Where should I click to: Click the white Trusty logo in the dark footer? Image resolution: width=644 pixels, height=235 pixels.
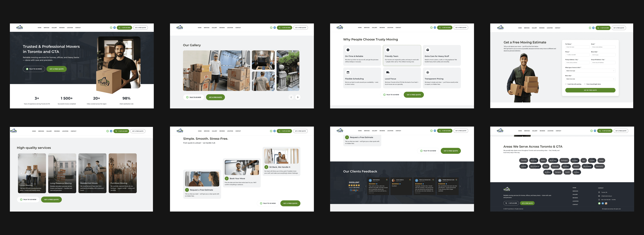pyautogui.click(x=507, y=189)
